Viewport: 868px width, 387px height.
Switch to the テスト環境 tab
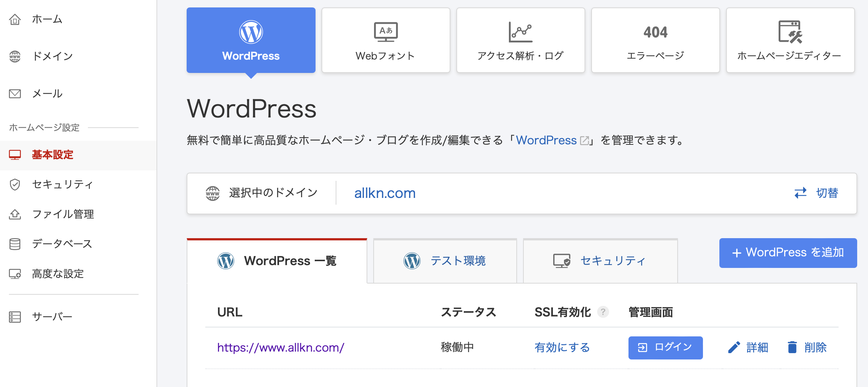[x=445, y=261]
